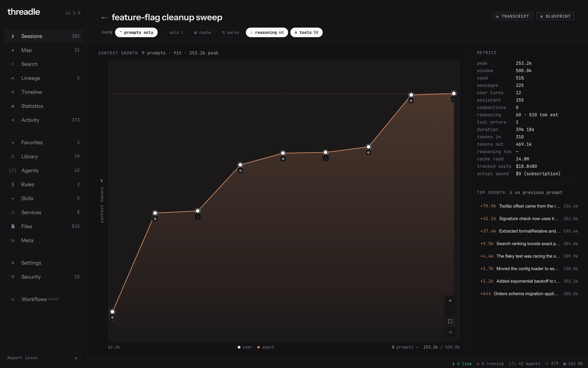The image size is (588, 368).
Task: Toggle the 'tools 58' filter chip
Action: pos(306,32)
